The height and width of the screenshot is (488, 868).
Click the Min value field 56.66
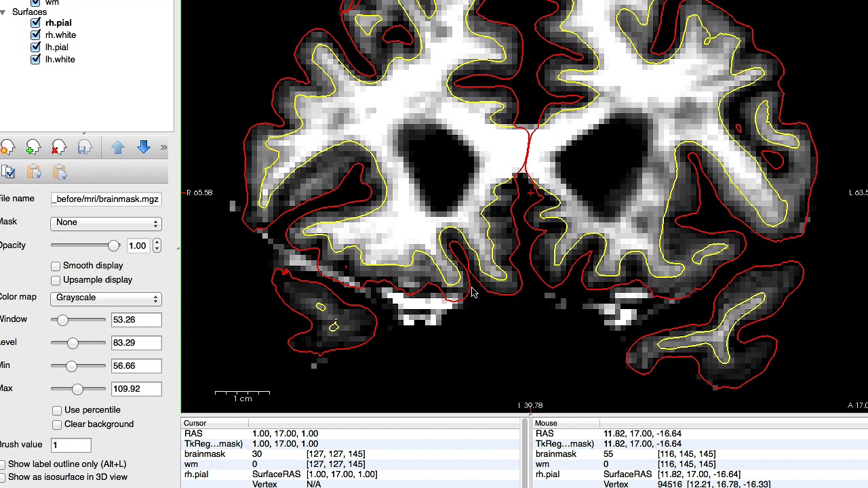136,366
